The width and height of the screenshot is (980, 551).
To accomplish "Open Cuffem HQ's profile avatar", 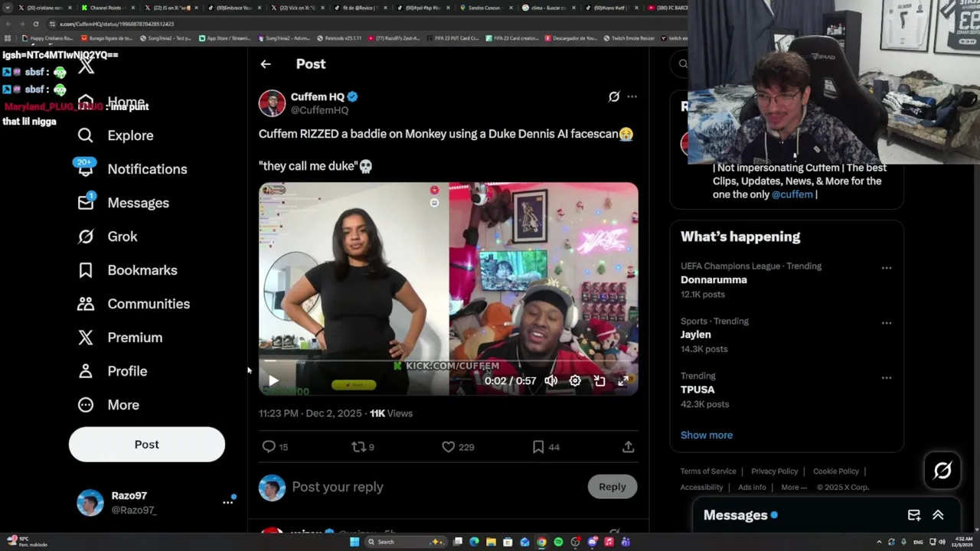I will pyautogui.click(x=272, y=103).
